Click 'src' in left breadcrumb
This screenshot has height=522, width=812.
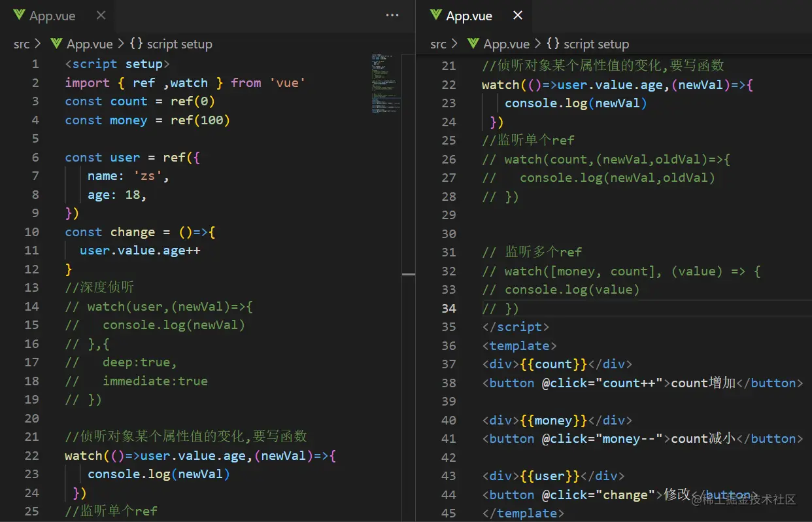[22, 44]
